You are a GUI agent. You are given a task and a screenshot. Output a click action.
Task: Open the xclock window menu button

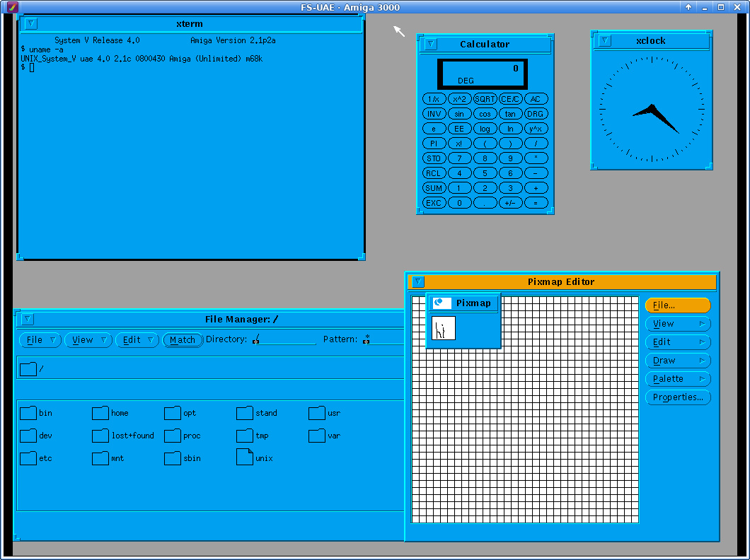point(604,40)
